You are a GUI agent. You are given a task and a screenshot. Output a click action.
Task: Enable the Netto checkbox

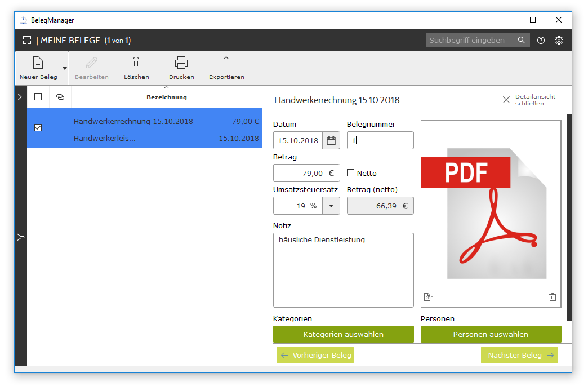tap(351, 173)
